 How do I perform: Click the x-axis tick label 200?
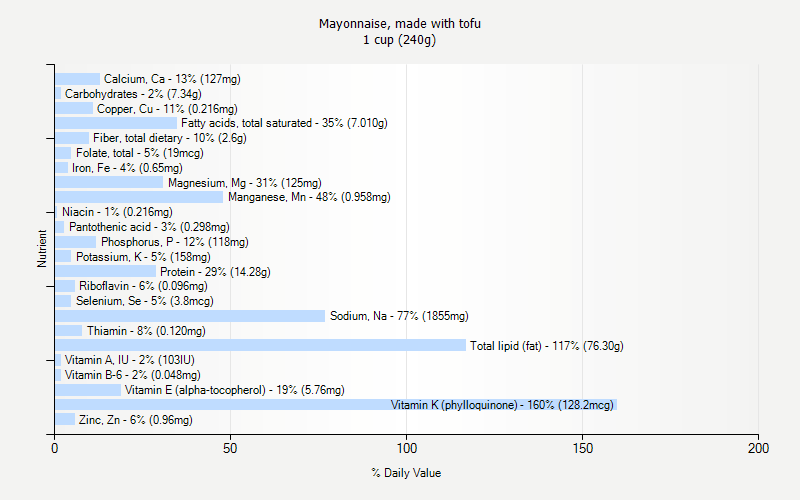pyautogui.click(x=759, y=448)
